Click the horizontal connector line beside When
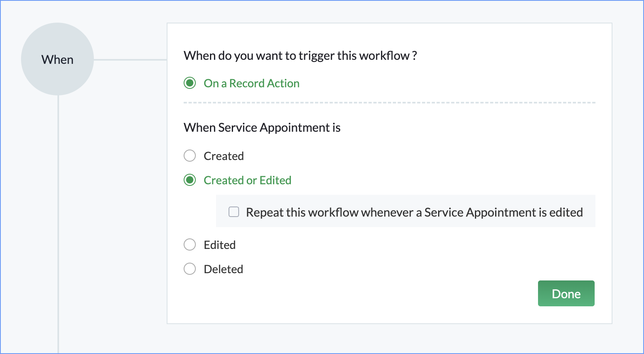This screenshot has width=644, height=354. coord(130,60)
